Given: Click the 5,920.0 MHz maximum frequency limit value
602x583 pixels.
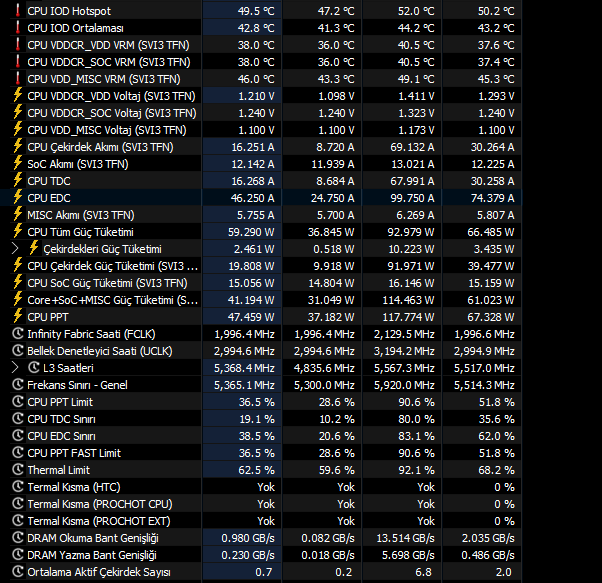Looking at the screenshot, I should tap(404, 385).
